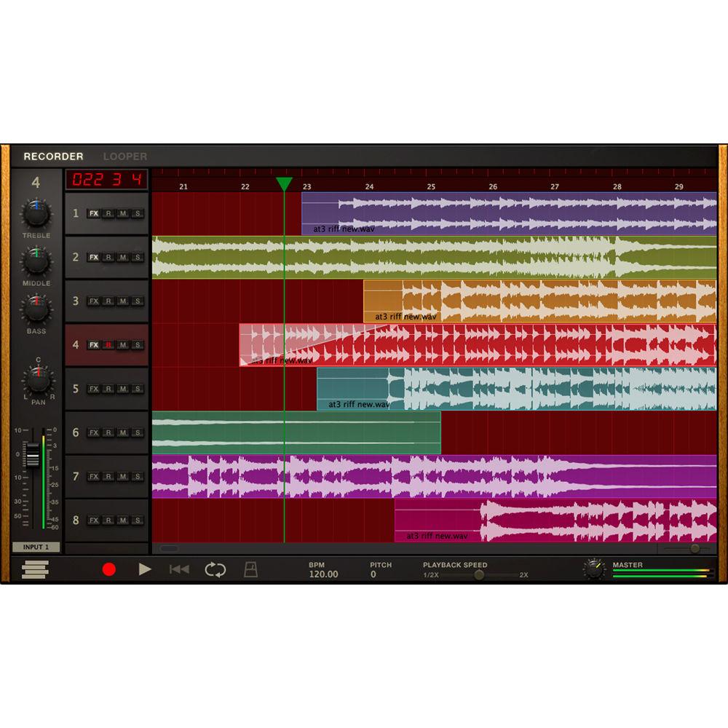Viewport: 728px width, 728px height.
Task: Click the green playhead marker on the timeline
Action: [285, 182]
